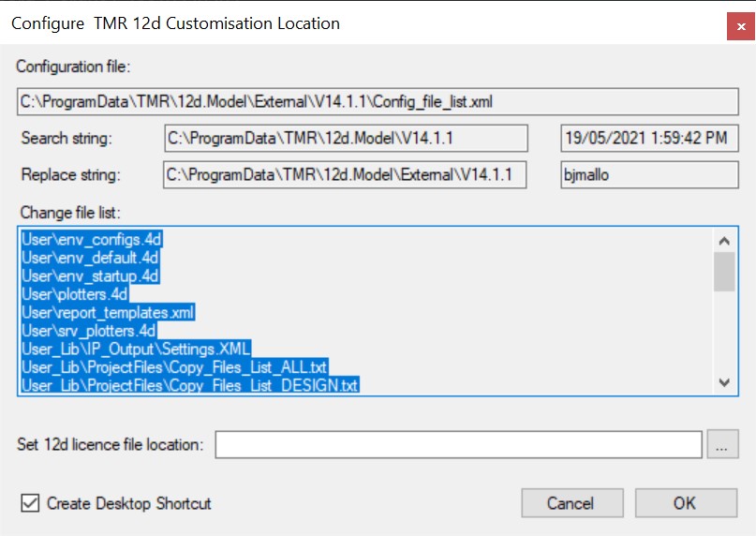
Task: Select User\plotters.4d in the file list
Action: click(x=75, y=294)
